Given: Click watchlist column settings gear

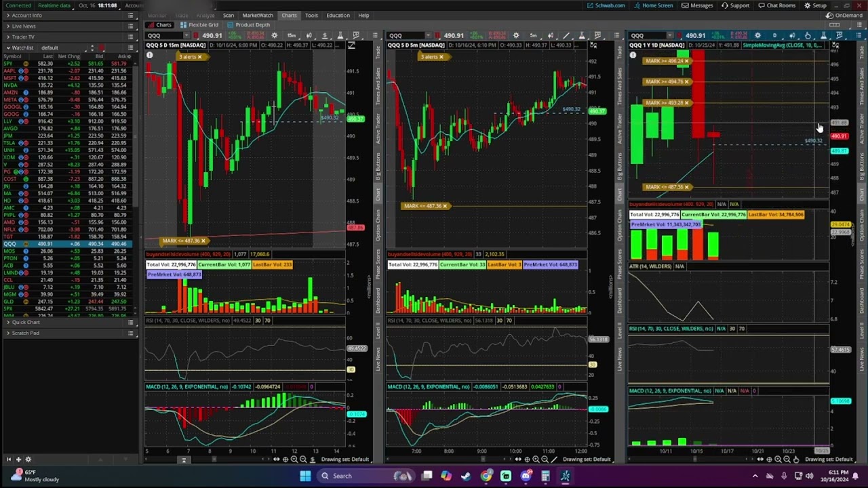Looking at the screenshot, I should [129, 56].
